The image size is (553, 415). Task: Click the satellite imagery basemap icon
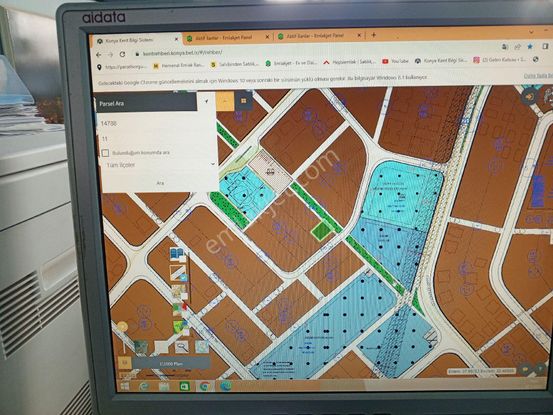pyautogui.click(x=141, y=347)
